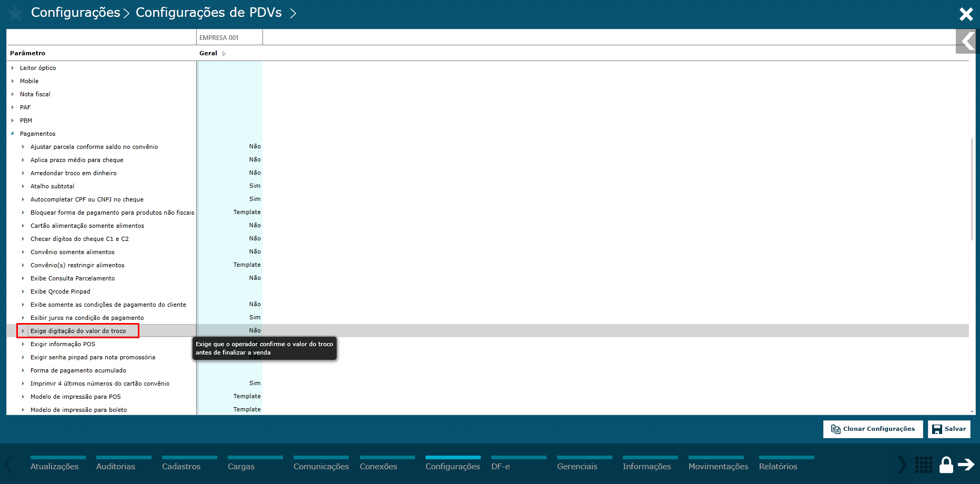This screenshot has width=980, height=484.
Task: Click the Não value for Exige digitação do troco
Action: point(255,330)
